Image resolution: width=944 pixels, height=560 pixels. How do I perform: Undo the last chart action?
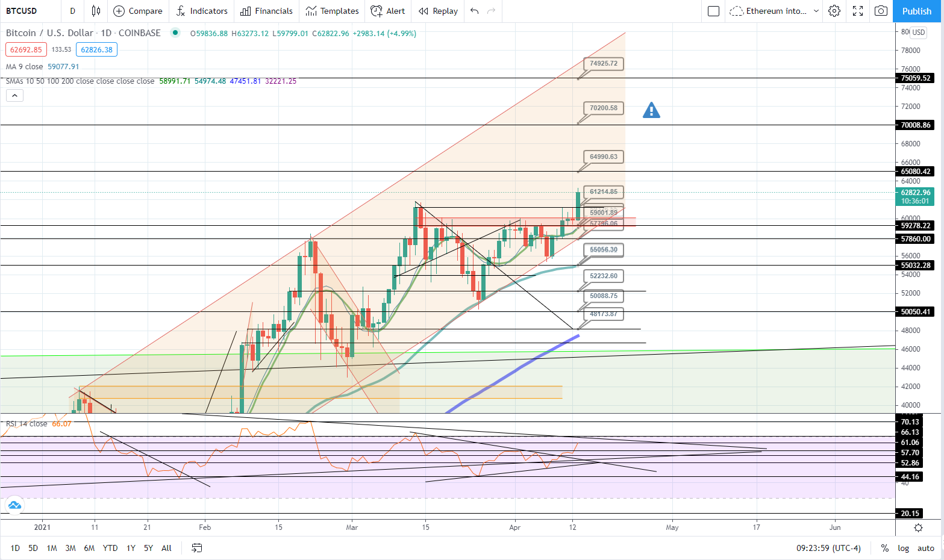click(x=475, y=11)
